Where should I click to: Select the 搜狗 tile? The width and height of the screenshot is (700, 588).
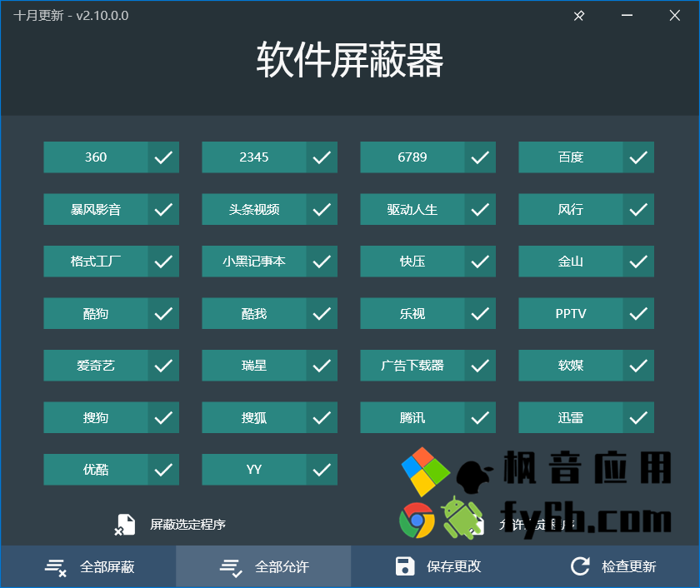point(111,417)
